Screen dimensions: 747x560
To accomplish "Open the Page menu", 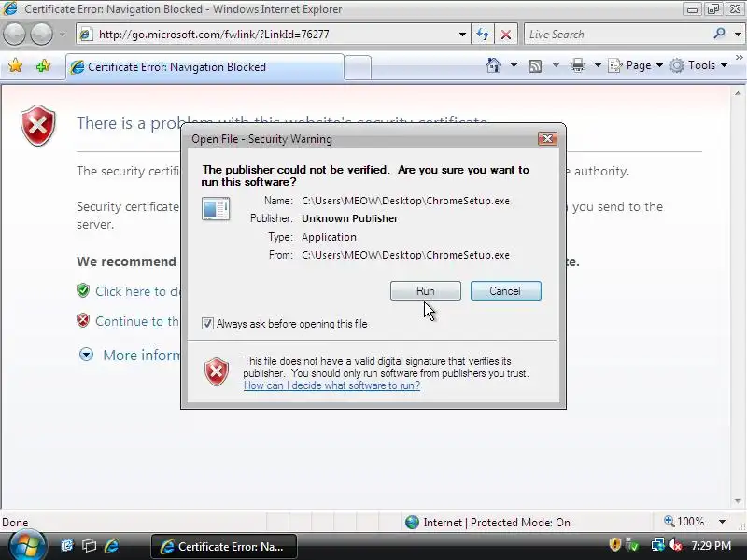I will [x=636, y=65].
